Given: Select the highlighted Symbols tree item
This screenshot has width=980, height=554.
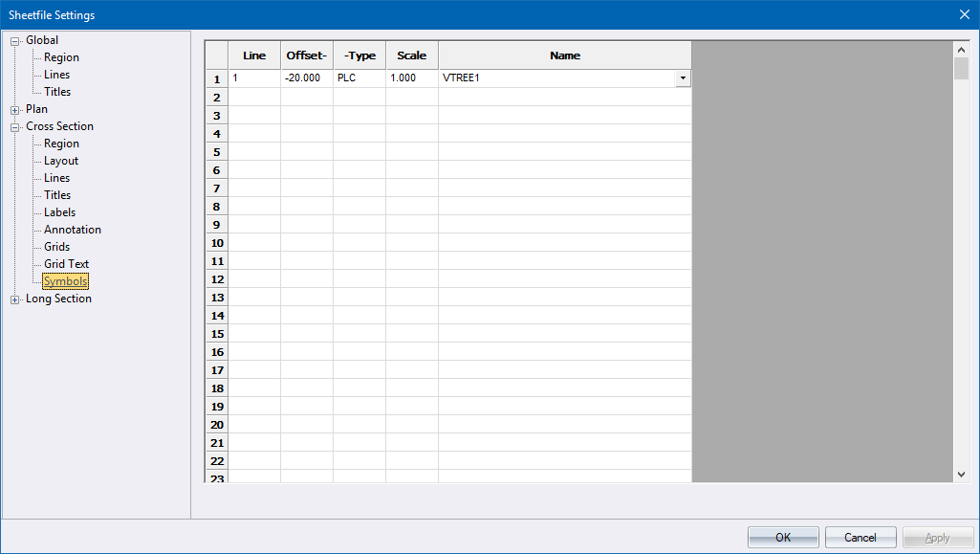Looking at the screenshot, I should [x=65, y=281].
